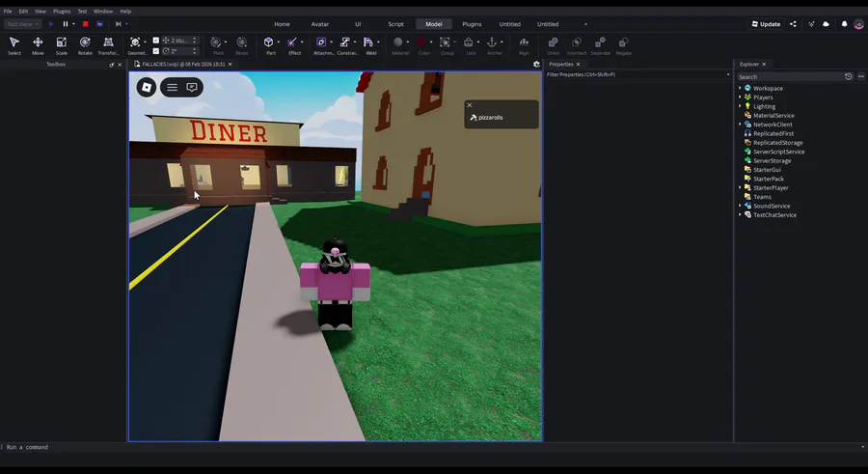
Task: Open the Assistant sparkle icon
Action: [811, 24]
